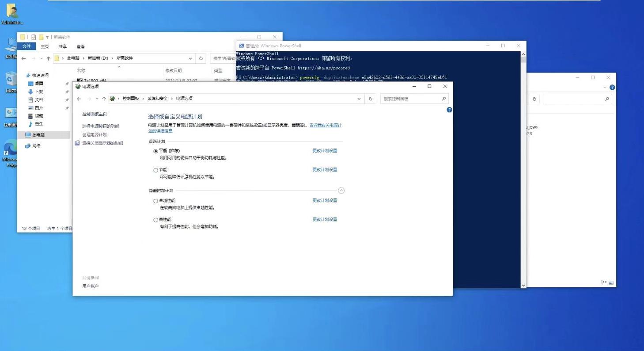The image size is (644, 351).
Task: Expand breadcrumb arrow after 系统和安全
Action: (x=172, y=99)
